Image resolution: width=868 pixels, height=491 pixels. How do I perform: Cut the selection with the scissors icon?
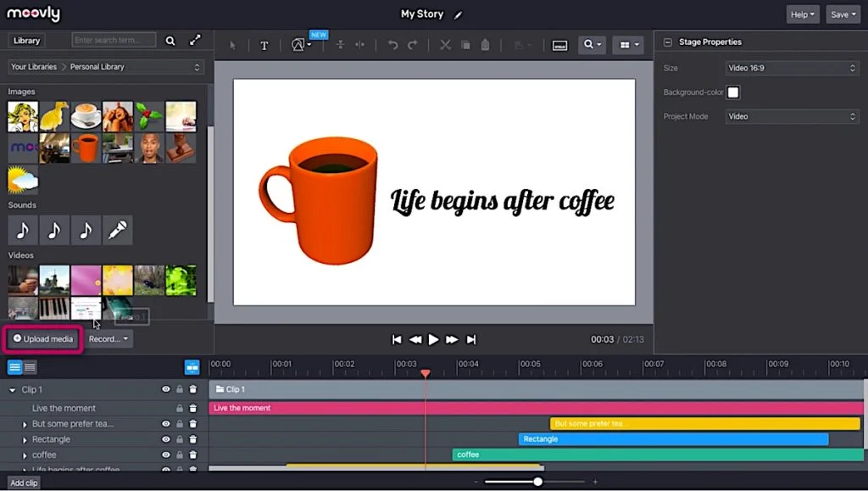[x=444, y=45]
